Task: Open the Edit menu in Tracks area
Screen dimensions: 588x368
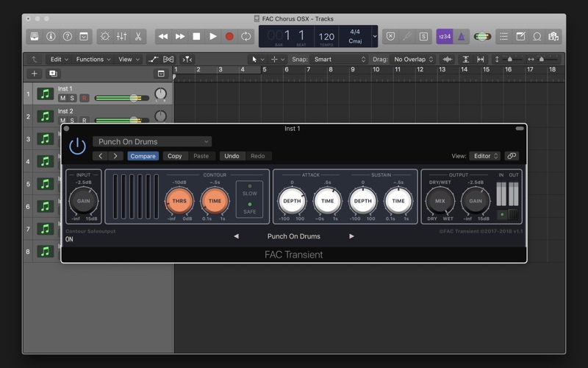Action: pos(60,60)
